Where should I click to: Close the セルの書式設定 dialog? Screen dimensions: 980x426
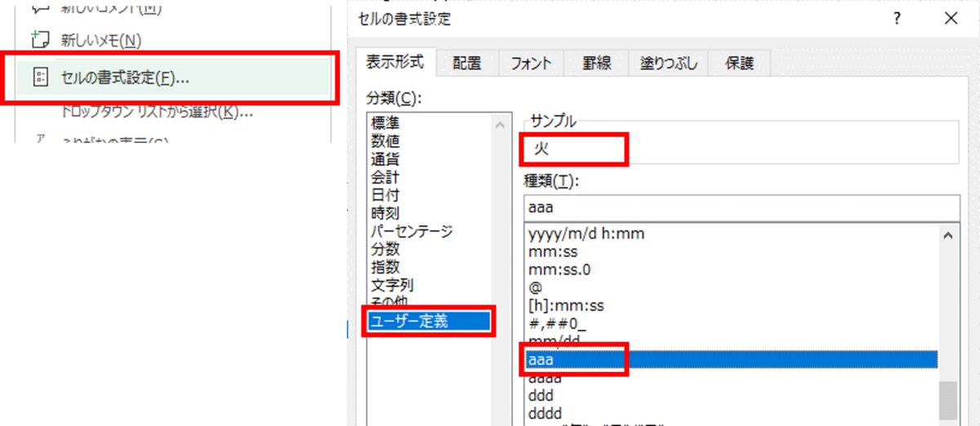click(951, 18)
